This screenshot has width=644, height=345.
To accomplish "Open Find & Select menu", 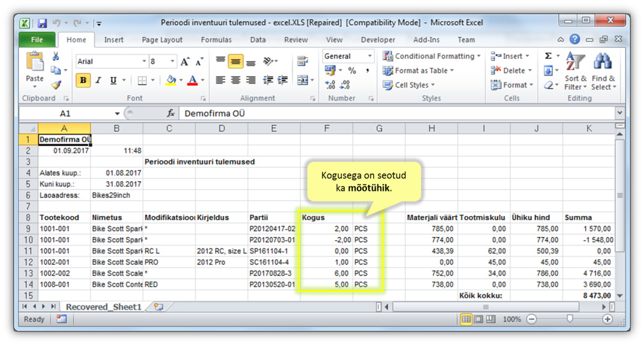I will tap(603, 71).
